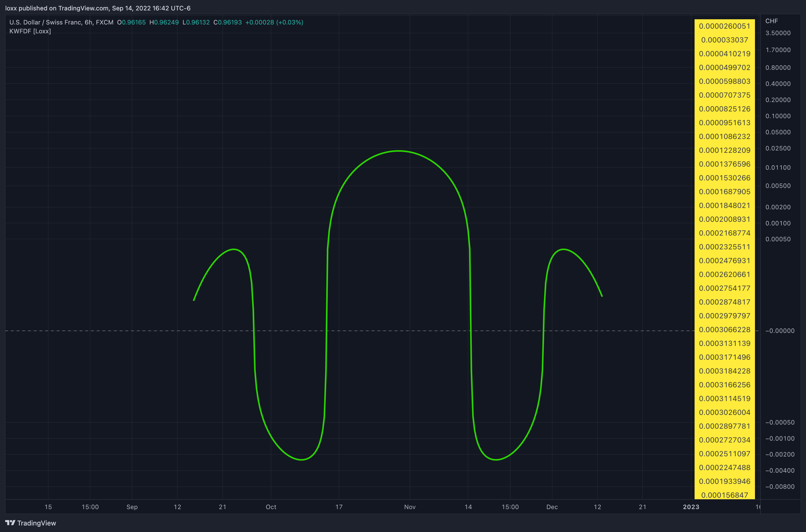The height and width of the screenshot is (532, 806).
Task: Click the 0.0000707375 cell
Action: tap(725, 95)
